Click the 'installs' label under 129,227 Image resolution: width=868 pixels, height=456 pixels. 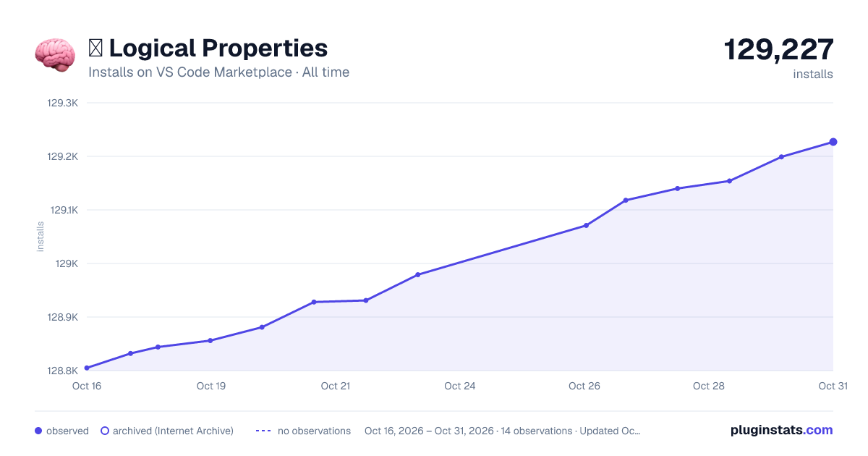813,74
